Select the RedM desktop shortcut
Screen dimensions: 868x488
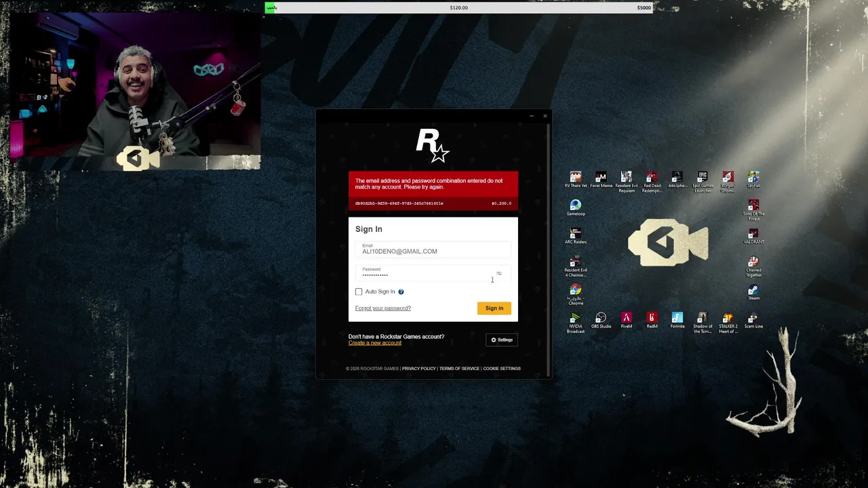click(652, 321)
